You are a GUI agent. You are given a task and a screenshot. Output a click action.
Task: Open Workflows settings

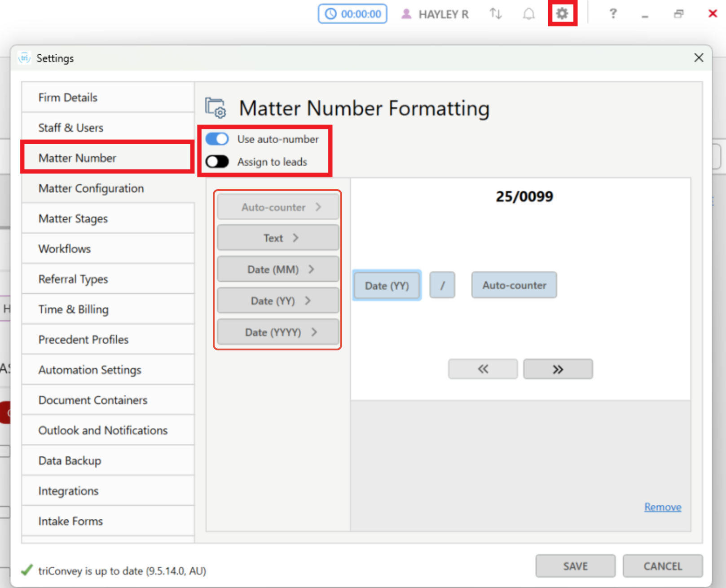pyautogui.click(x=108, y=248)
